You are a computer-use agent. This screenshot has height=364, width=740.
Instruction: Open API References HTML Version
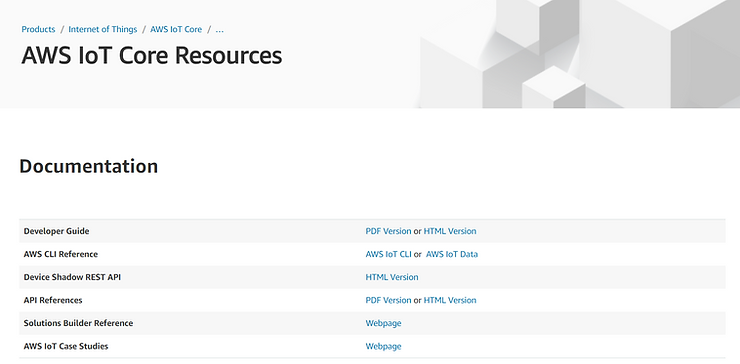[450, 300]
